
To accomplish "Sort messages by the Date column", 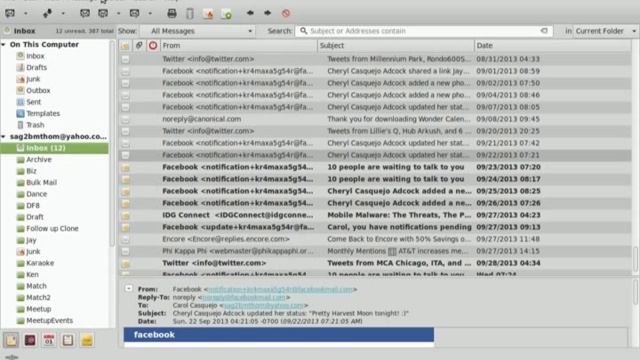I will [x=553, y=46].
